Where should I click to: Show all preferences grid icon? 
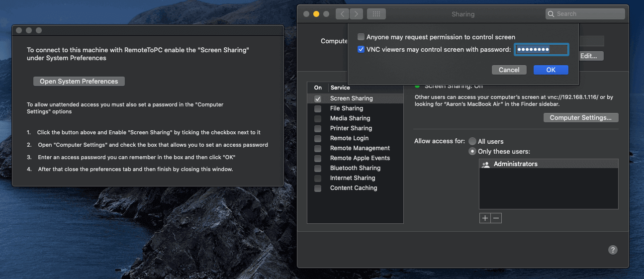click(x=376, y=14)
